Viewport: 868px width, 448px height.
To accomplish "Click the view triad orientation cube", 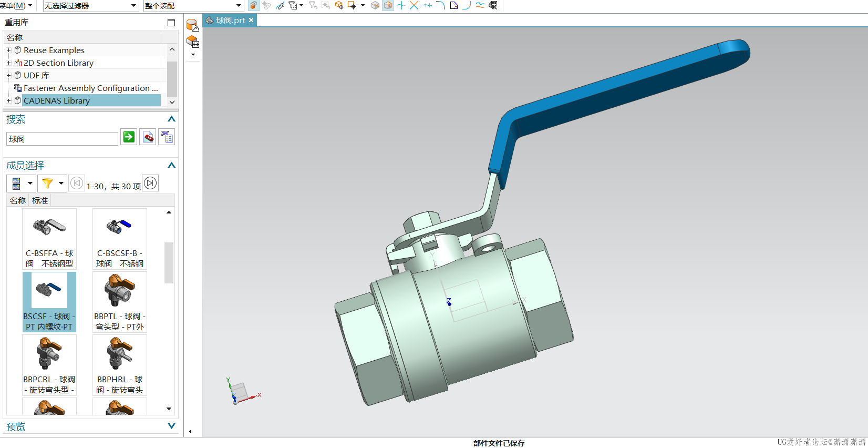I will [240, 392].
